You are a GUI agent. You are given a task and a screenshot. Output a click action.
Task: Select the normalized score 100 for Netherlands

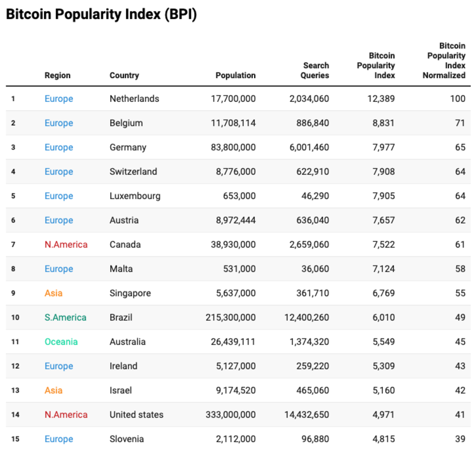pos(457,99)
